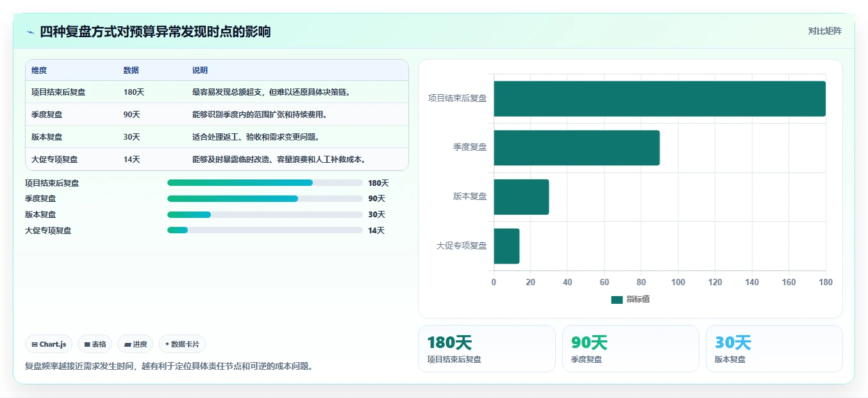This screenshot has height=398, width=868.
Task: Click the 季度复盘 chart bar
Action: click(576, 147)
